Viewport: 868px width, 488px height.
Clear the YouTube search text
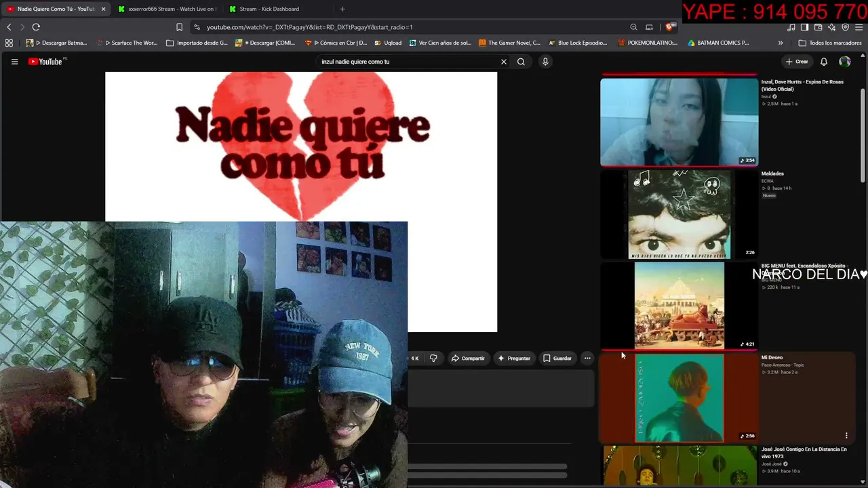point(504,62)
